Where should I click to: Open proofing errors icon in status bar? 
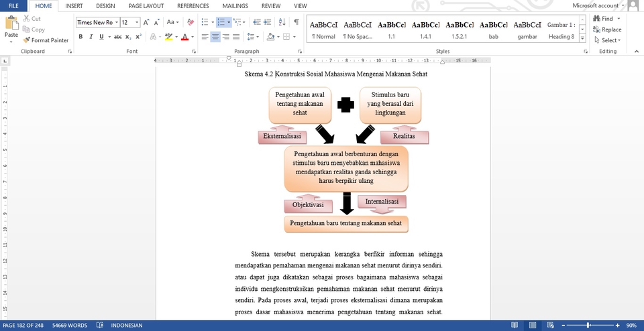pyautogui.click(x=100, y=325)
